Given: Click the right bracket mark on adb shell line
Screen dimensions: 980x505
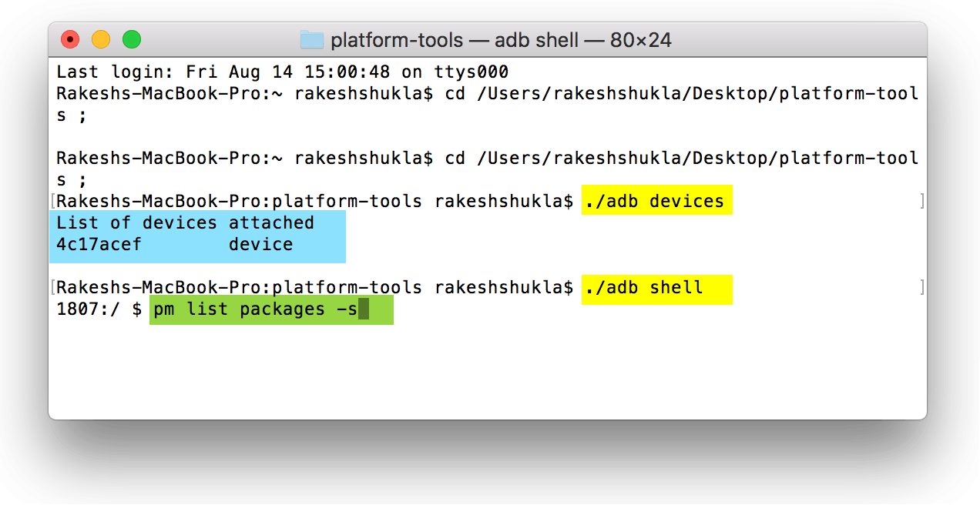Looking at the screenshot, I should point(922,288).
